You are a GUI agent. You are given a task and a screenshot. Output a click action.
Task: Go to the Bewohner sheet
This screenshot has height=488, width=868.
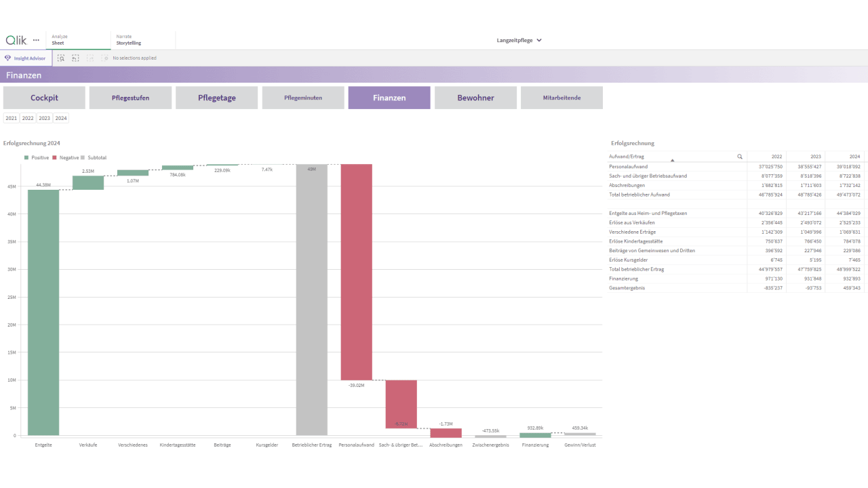[475, 98]
